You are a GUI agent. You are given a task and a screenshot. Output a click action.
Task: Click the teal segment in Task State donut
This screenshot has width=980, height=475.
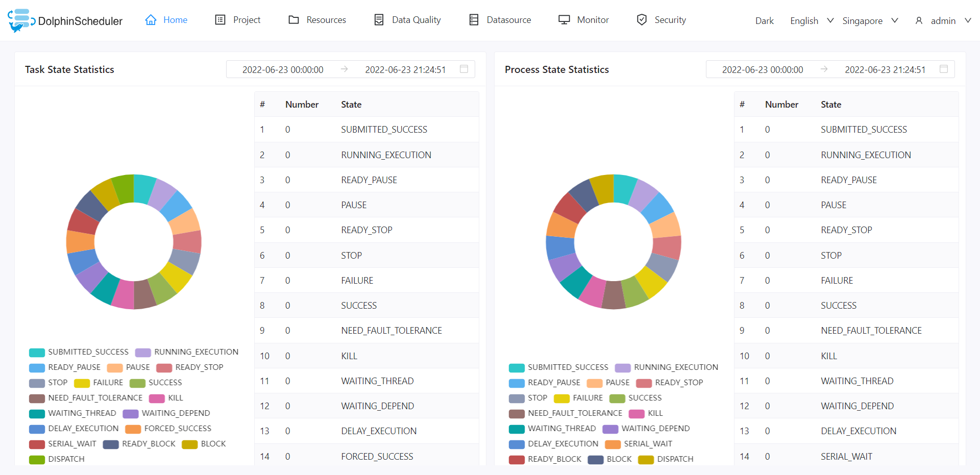[x=144, y=189]
